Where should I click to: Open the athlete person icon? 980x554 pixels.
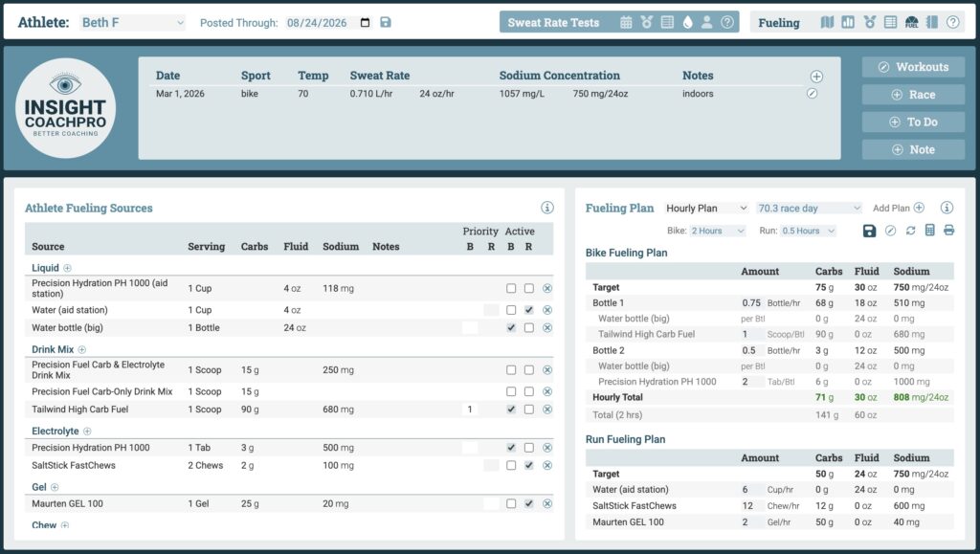[707, 22]
